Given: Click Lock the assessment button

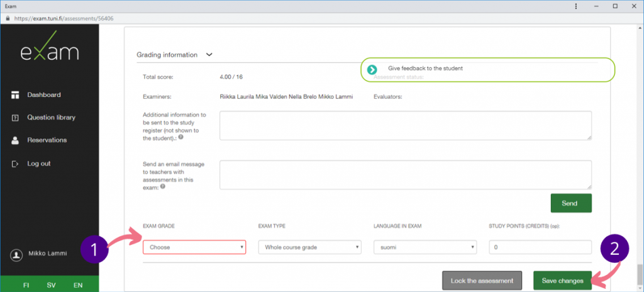Looking at the screenshot, I should (482, 281).
